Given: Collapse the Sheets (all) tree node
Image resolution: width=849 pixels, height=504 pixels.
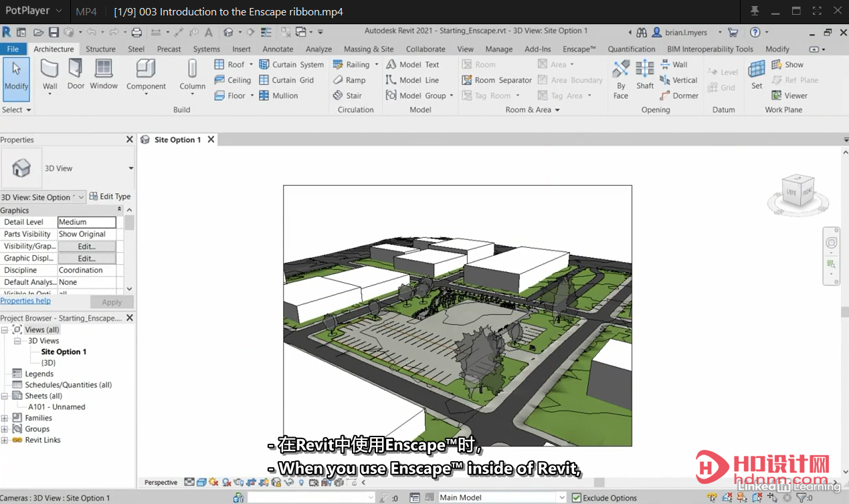Looking at the screenshot, I should click(5, 396).
